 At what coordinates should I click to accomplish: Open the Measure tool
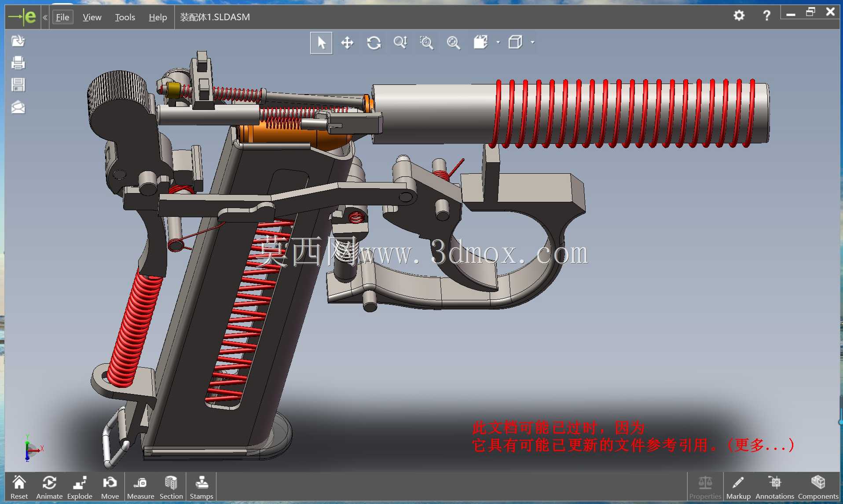(140, 487)
